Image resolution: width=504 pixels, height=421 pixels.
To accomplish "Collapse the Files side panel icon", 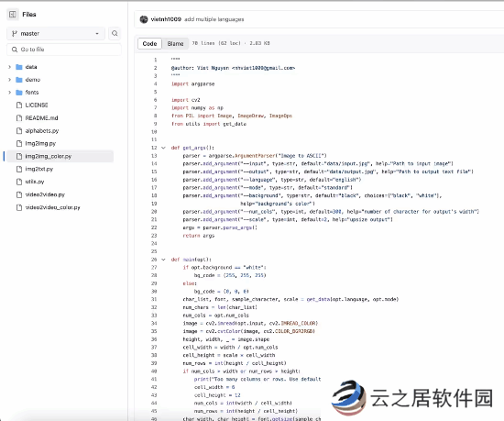I will tap(12, 14).
